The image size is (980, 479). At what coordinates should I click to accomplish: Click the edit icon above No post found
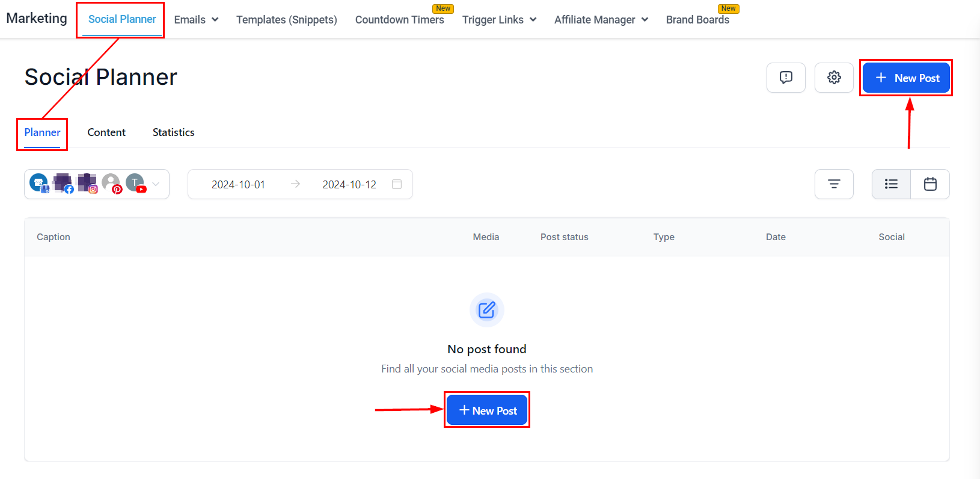(x=487, y=310)
